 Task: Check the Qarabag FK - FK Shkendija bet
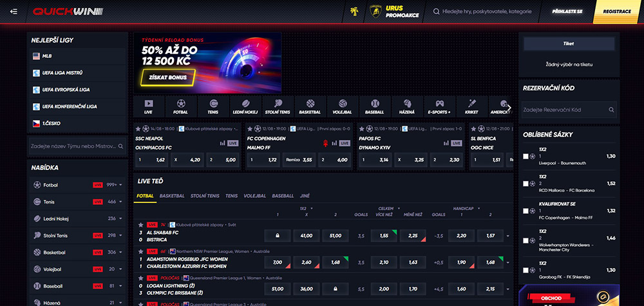[x=526, y=271]
